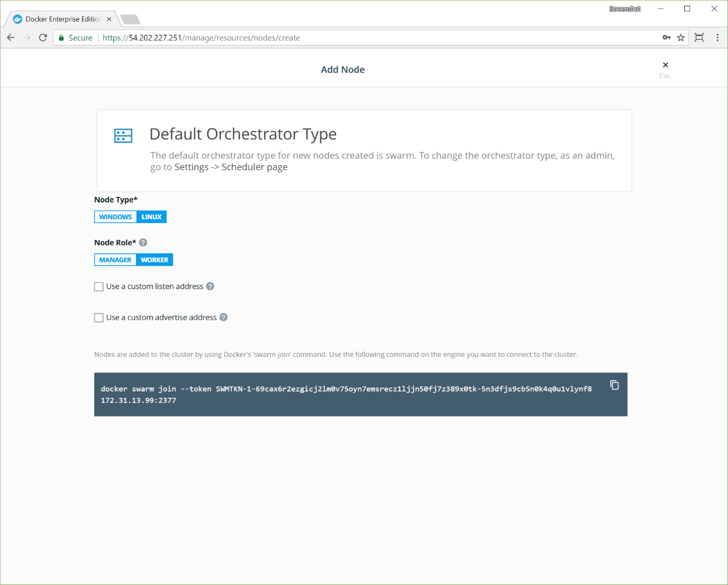This screenshot has height=585, width=728.
Task: Click the browser back arrow
Action: (x=10, y=38)
